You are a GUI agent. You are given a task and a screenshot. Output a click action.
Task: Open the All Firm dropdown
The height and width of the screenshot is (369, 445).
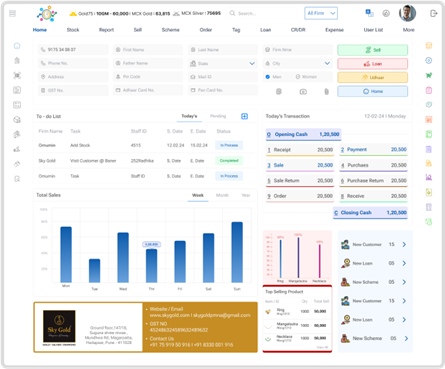pyautogui.click(x=321, y=13)
